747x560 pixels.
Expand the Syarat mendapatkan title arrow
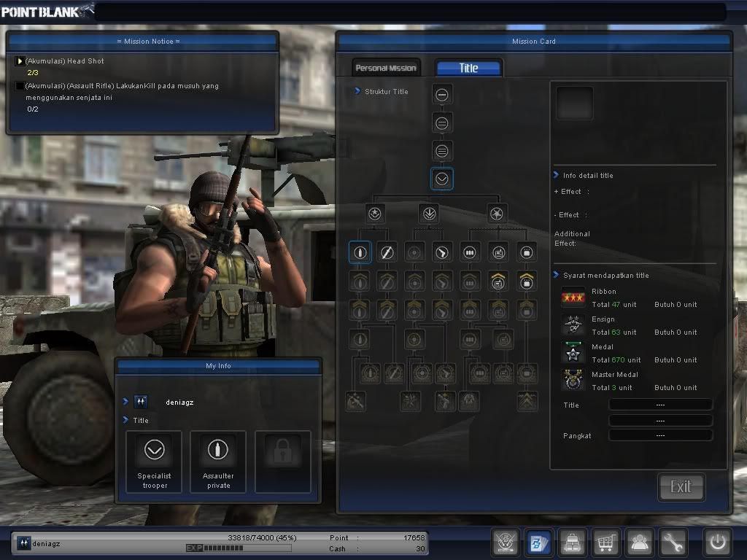[556, 275]
